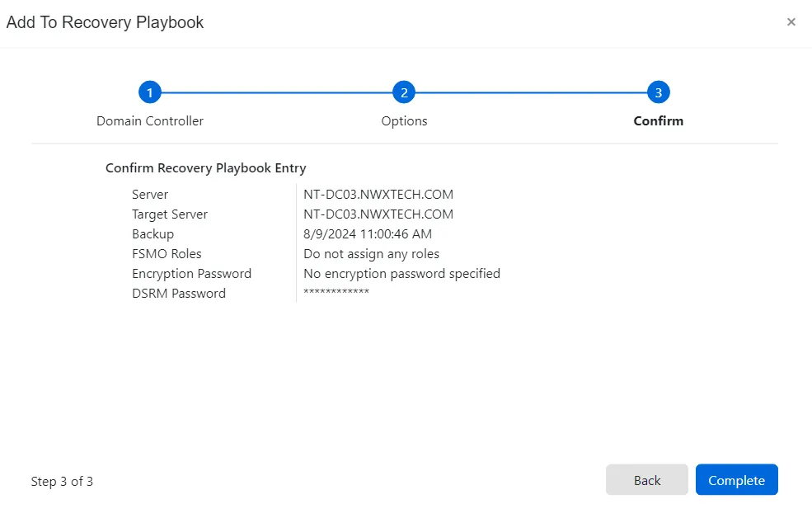
Task: Click the masked DSRM password asterisks
Action: [x=336, y=292]
